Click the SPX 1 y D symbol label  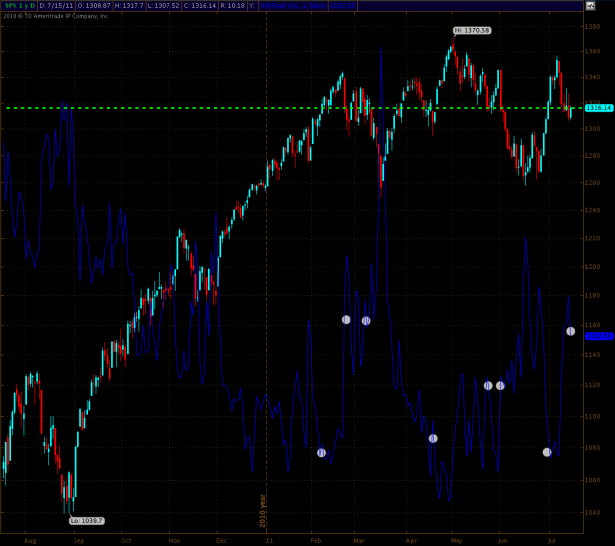point(18,6)
